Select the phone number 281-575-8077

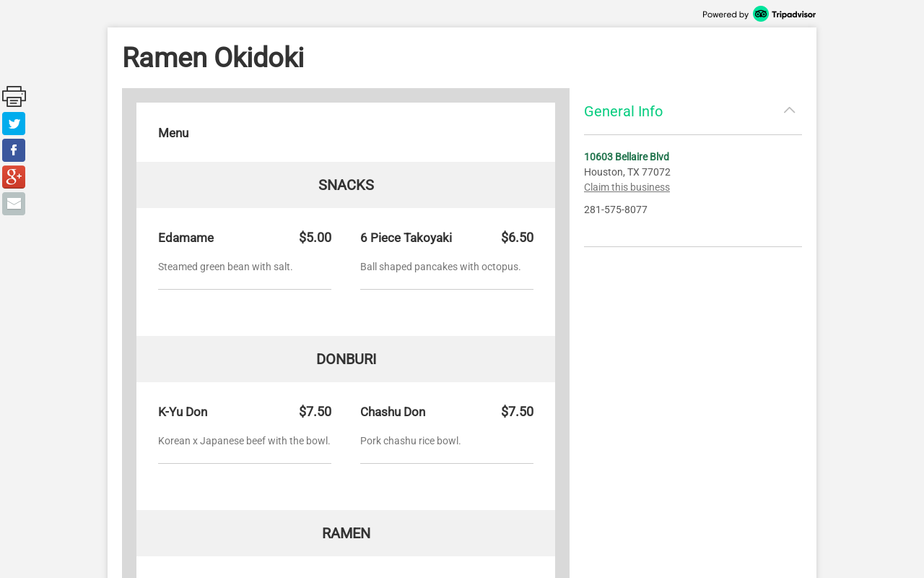tap(616, 210)
